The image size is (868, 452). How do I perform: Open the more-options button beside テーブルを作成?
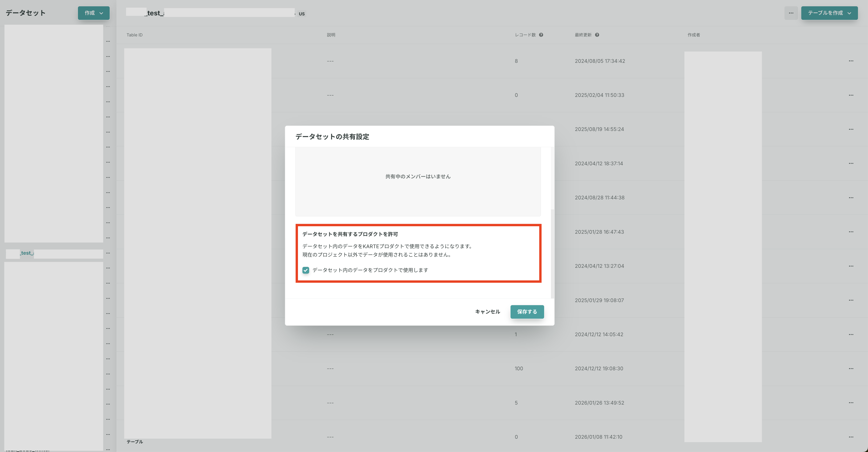click(x=791, y=13)
